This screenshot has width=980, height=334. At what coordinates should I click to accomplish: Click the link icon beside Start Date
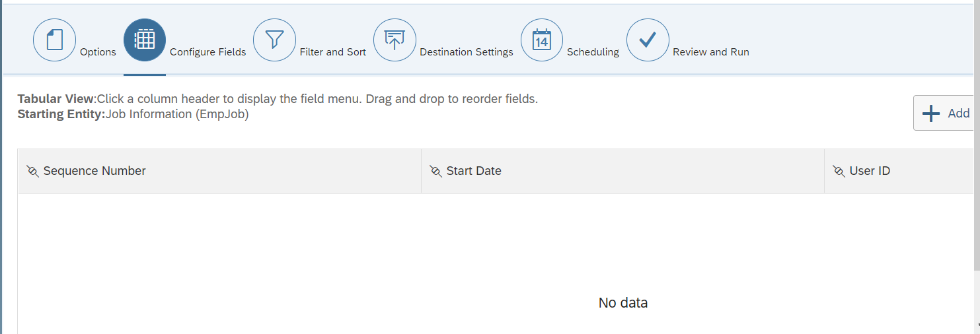click(x=435, y=171)
